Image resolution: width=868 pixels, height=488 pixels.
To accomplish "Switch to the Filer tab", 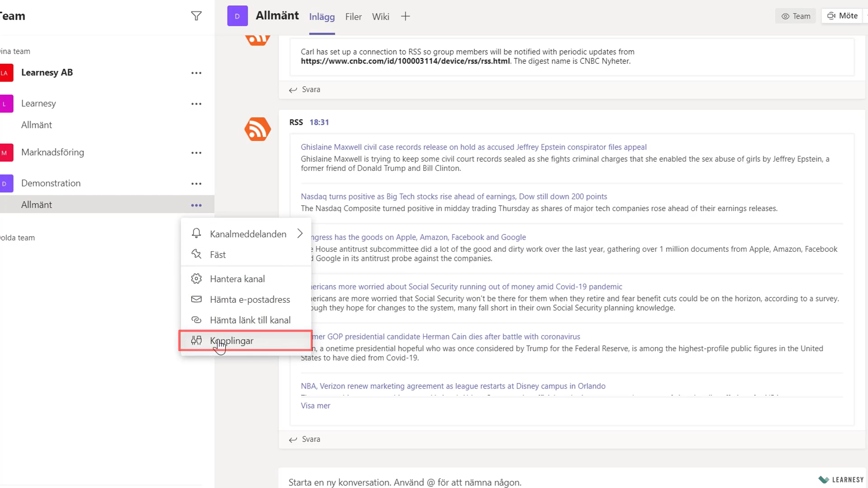I will (x=354, y=17).
